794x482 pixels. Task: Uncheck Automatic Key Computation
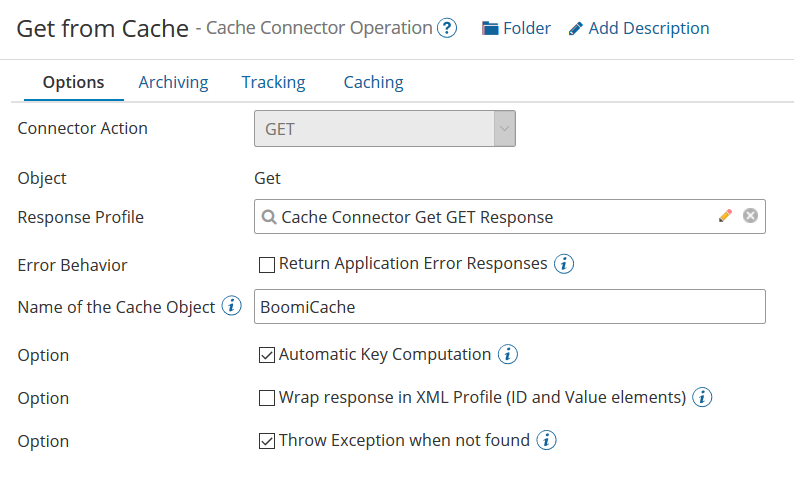click(x=267, y=355)
